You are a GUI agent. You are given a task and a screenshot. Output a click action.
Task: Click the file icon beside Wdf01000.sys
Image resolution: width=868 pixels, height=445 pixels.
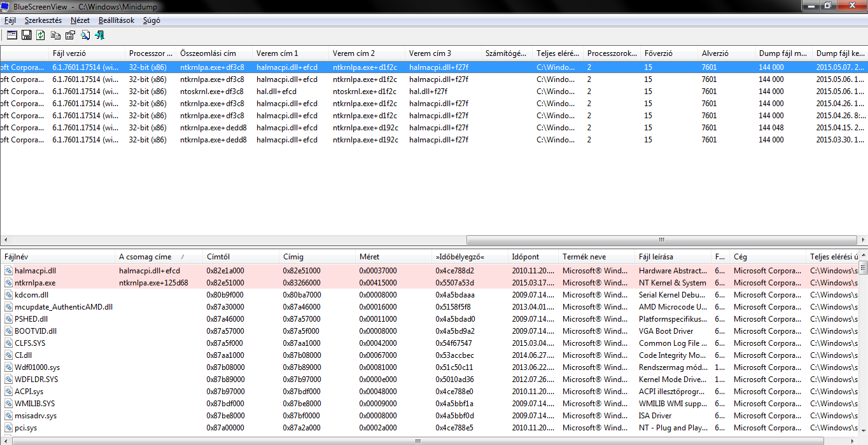click(x=9, y=367)
